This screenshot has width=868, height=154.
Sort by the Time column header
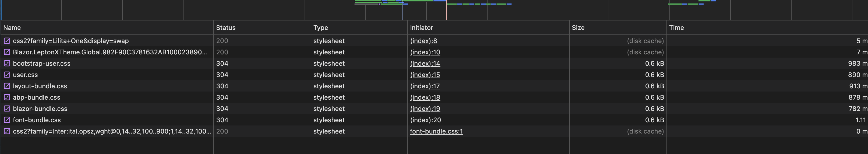click(x=676, y=28)
